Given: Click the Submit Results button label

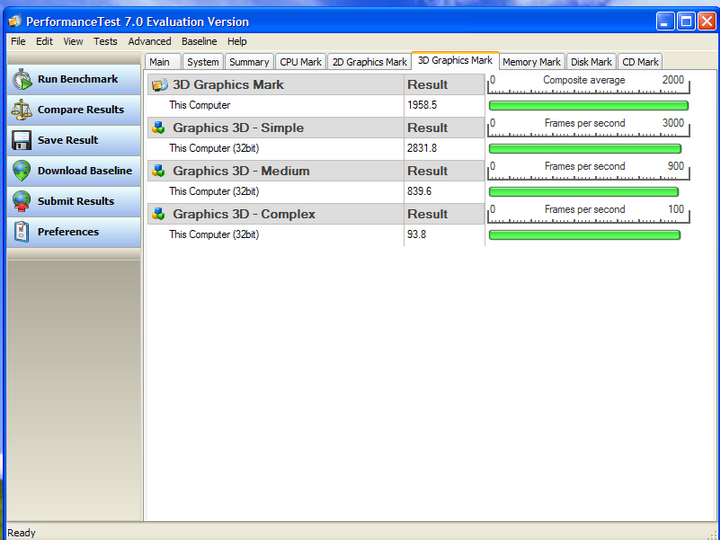Looking at the screenshot, I should [76, 201].
